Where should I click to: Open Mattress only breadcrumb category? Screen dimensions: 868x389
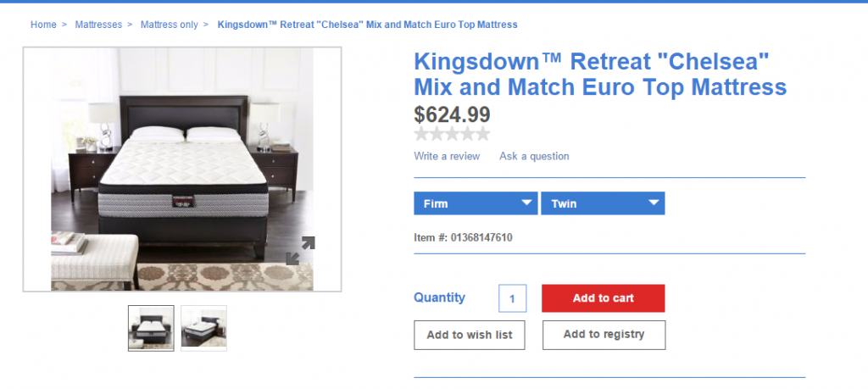pos(170,25)
